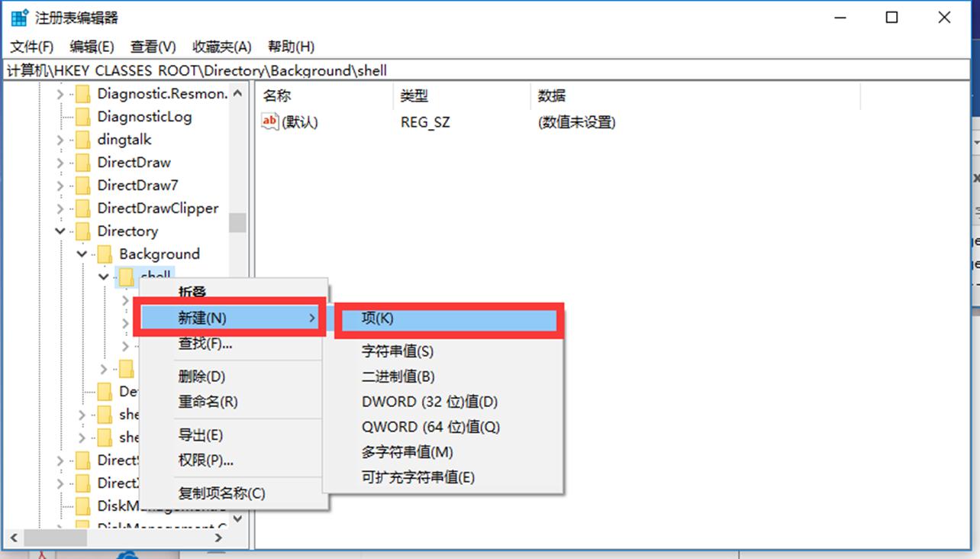The image size is (980, 559).
Task: Click the tree pane horizontal scrollbar right arrow
Action: click(220, 538)
